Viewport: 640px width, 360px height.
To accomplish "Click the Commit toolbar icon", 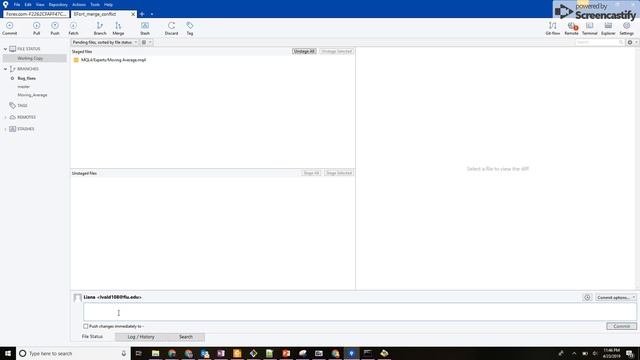I will [9, 28].
